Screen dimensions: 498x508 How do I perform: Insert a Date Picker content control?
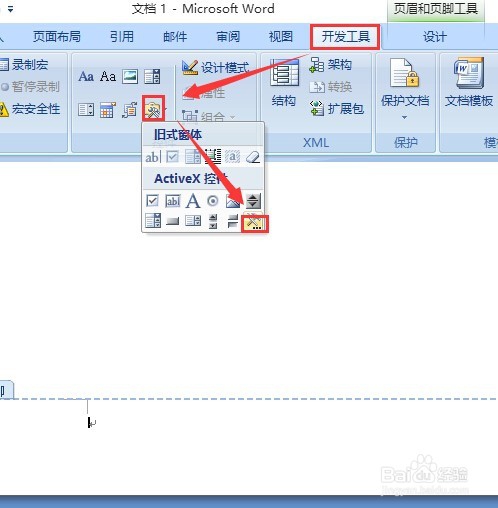coord(108,110)
